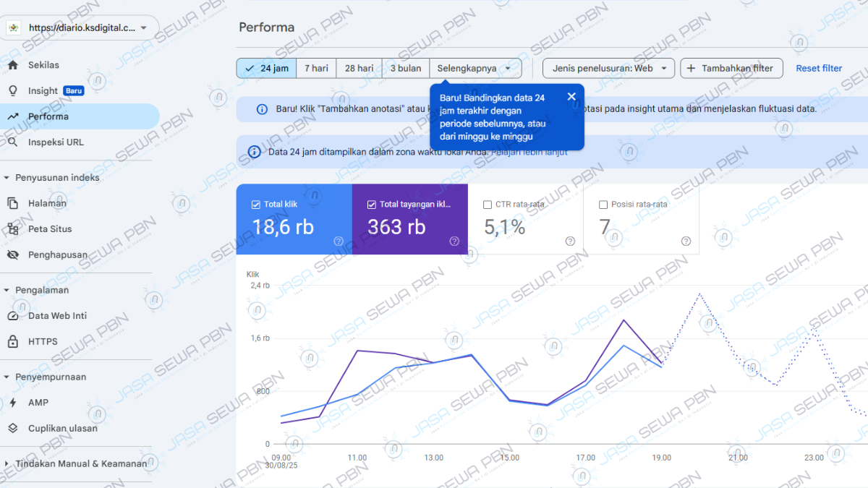Collapse the Penyusunan indeks section
Image resolution: width=868 pixels, height=488 pixels.
click(x=7, y=178)
